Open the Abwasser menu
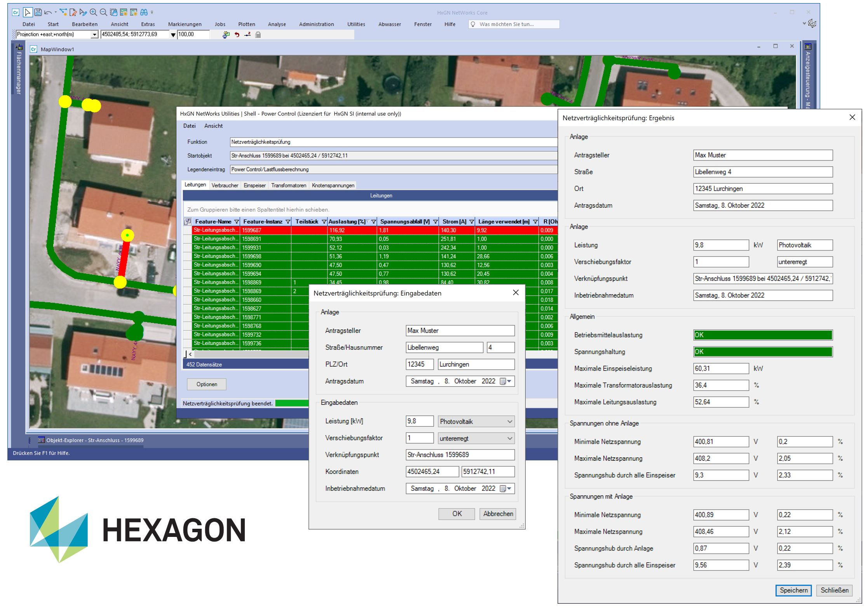 click(x=389, y=24)
